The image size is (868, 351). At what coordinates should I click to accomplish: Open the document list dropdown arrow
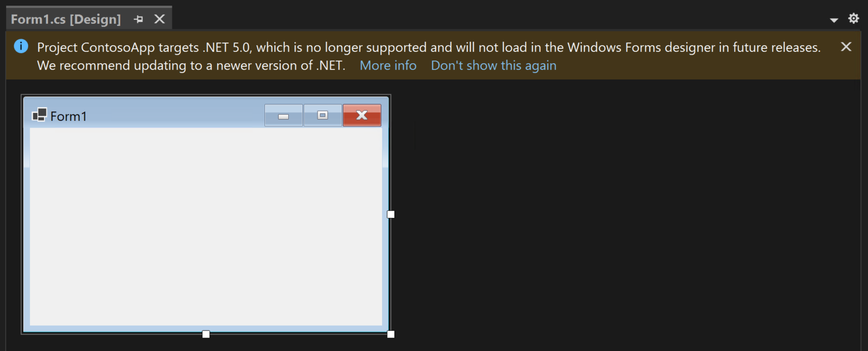(x=834, y=20)
